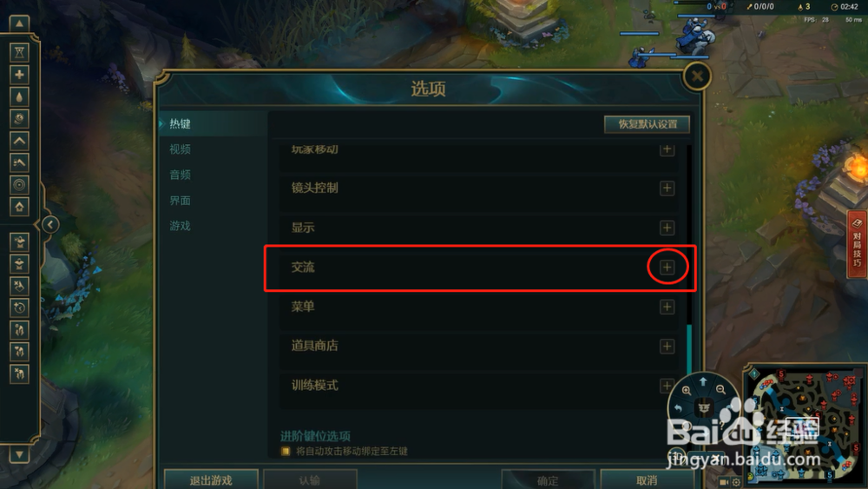Click the camera icon beside the minimap
The height and width of the screenshot is (489, 868).
[724, 482]
